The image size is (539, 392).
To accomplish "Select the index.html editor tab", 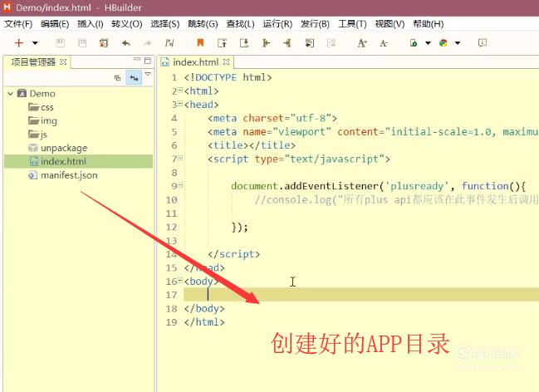I will click(196, 62).
